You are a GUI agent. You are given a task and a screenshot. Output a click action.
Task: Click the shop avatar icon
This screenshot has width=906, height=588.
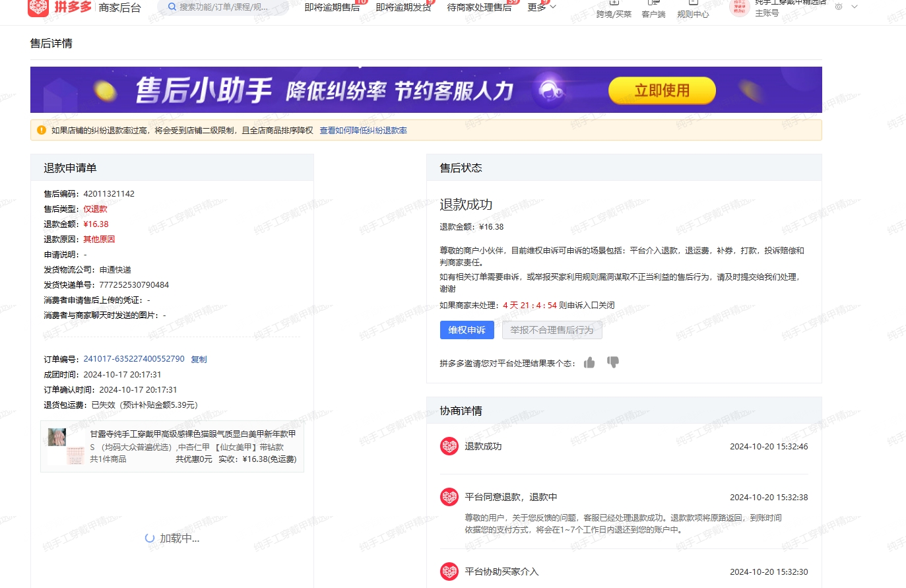(739, 7)
